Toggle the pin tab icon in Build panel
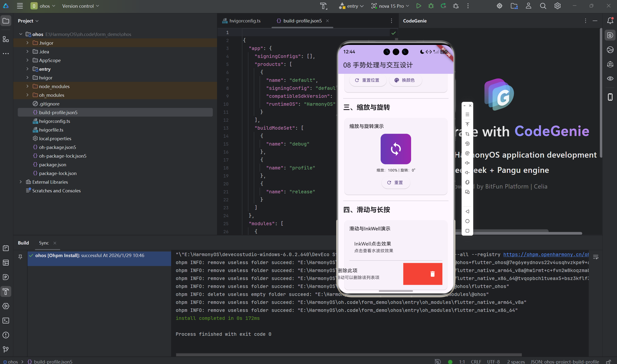617x364 pixels. (20, 257)
